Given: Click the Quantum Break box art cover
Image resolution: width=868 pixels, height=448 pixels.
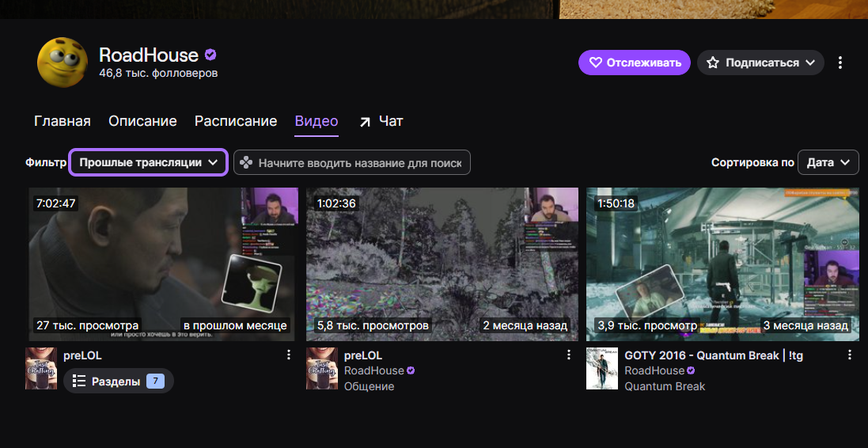Looking at the screenshot, I should coord(602,368).
